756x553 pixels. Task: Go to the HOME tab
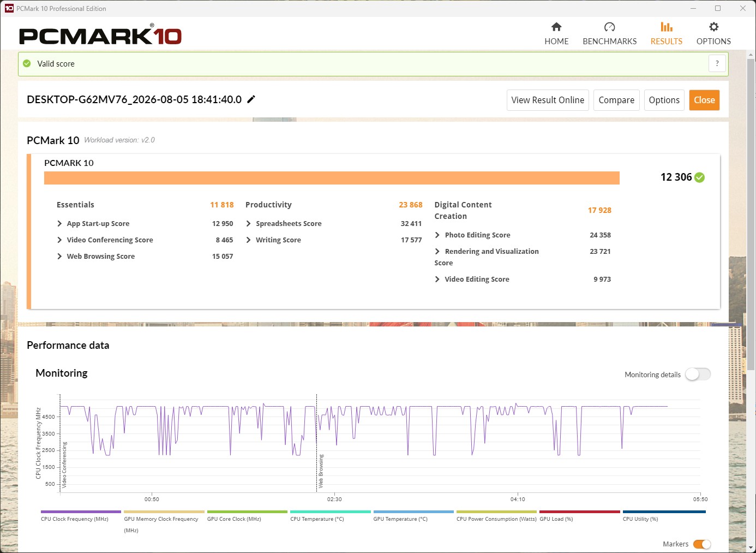(556, 34)
